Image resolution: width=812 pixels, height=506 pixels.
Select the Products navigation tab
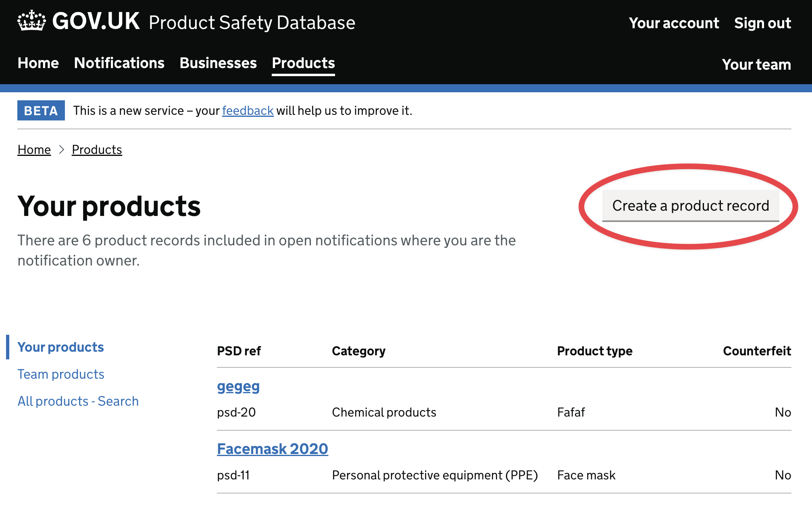(303, 63)
